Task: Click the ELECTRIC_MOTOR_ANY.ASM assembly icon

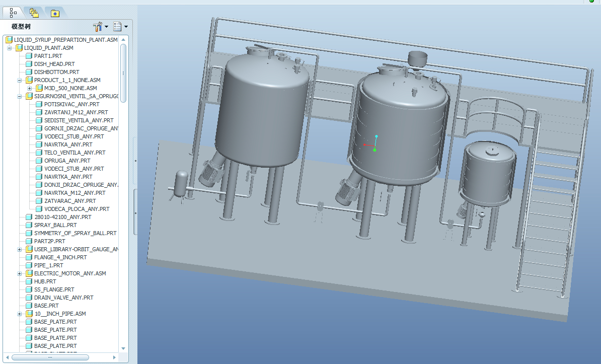Action: pyautogui.click(x=29, y=273)
